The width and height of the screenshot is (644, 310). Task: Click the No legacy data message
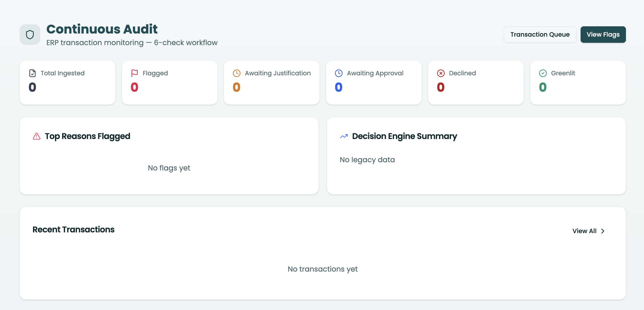coord(367,160)
